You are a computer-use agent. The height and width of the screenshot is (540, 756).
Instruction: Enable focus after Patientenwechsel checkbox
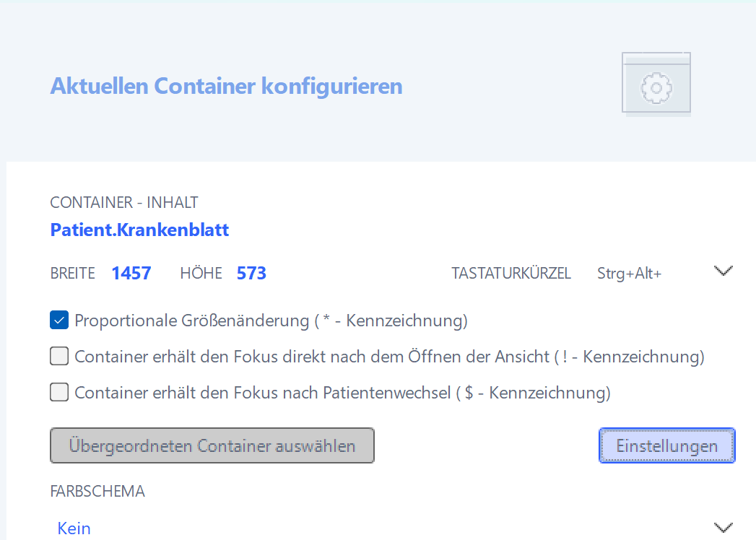pyautogui.click(x=59, y=392)
